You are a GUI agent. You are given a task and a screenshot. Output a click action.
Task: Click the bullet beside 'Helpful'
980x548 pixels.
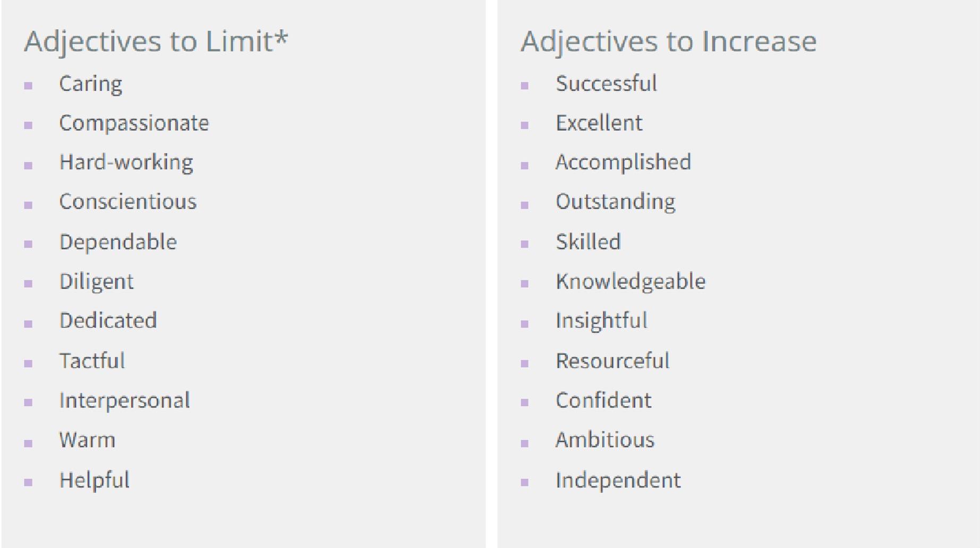pos(28,482)
